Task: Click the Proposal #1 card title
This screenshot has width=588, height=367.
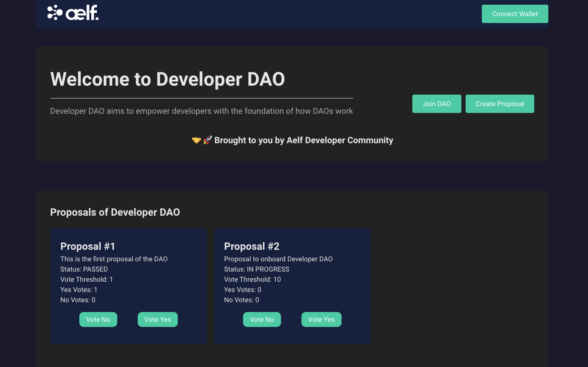Action: (x=88, y=246)
